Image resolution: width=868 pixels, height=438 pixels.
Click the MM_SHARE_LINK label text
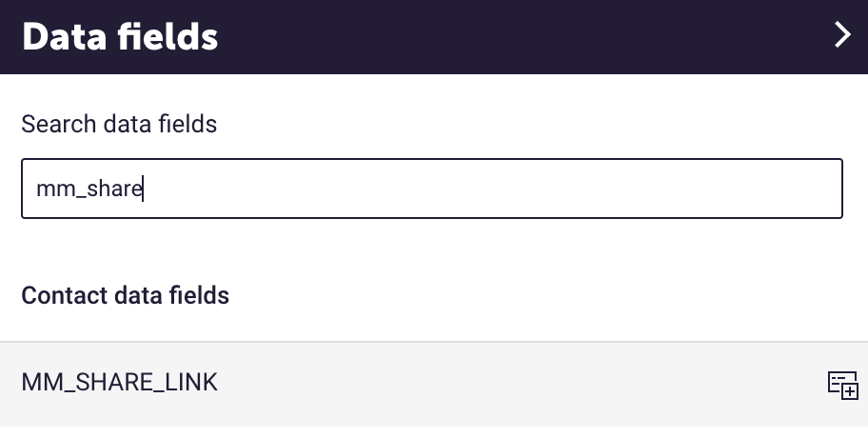pyautogui.click(x=120, y=383)
